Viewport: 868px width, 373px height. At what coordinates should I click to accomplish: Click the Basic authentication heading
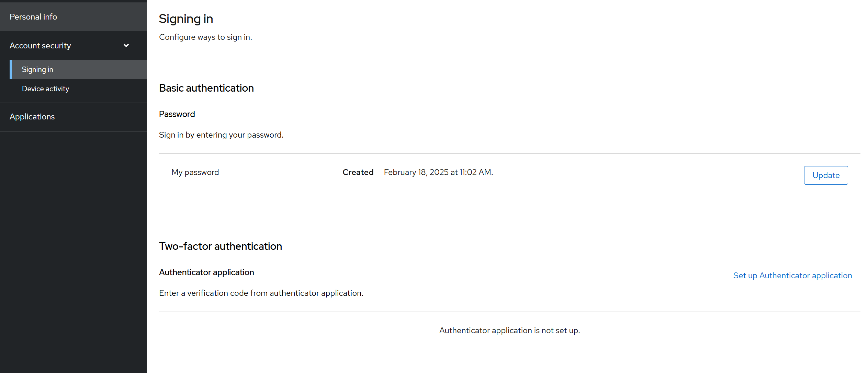click(206, 88)
